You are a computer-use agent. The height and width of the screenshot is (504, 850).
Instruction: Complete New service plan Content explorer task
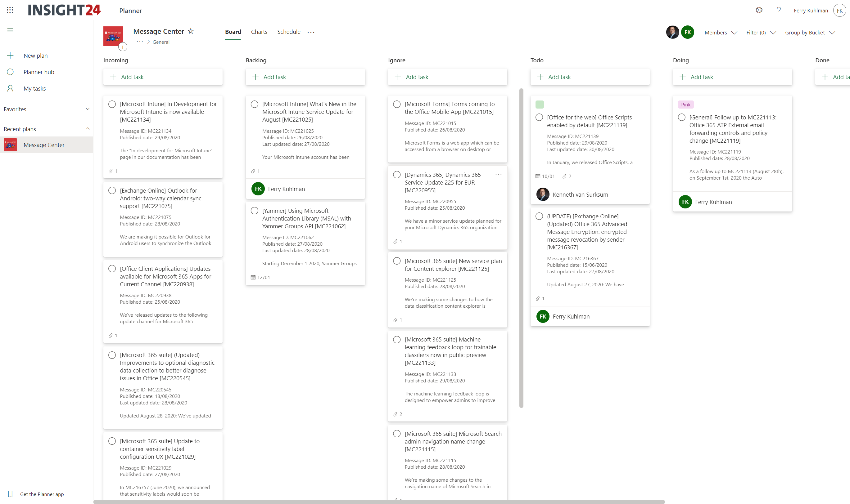click(397, 261)
